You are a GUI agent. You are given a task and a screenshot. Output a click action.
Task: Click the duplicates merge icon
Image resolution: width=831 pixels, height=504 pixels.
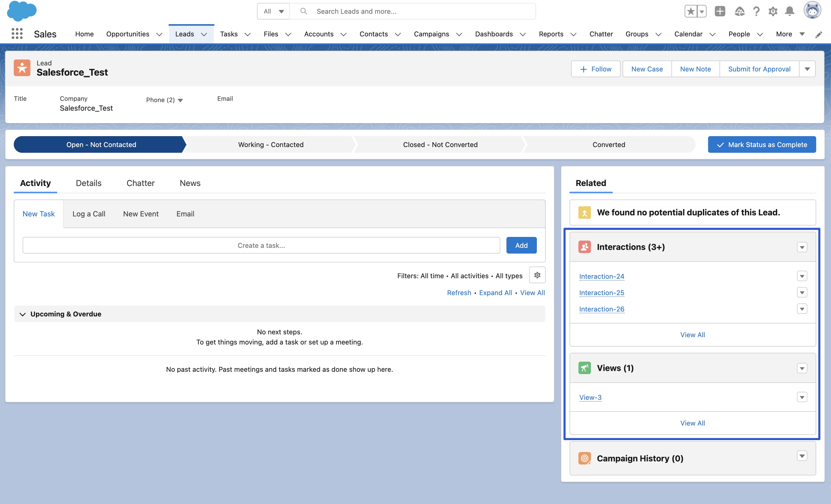tap(584, 213)
